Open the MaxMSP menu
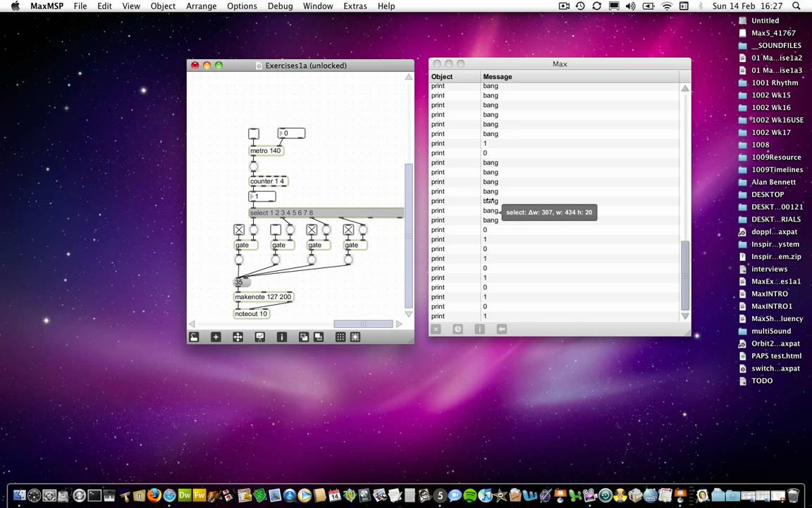 pos(46,6)
